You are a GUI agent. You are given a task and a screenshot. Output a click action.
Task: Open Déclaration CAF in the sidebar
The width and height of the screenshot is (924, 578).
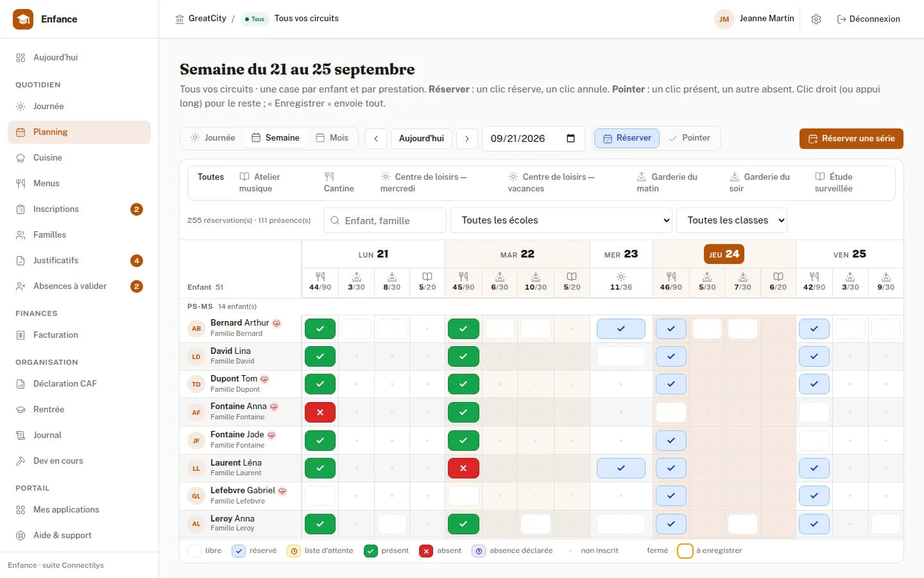tap(79, 384)
